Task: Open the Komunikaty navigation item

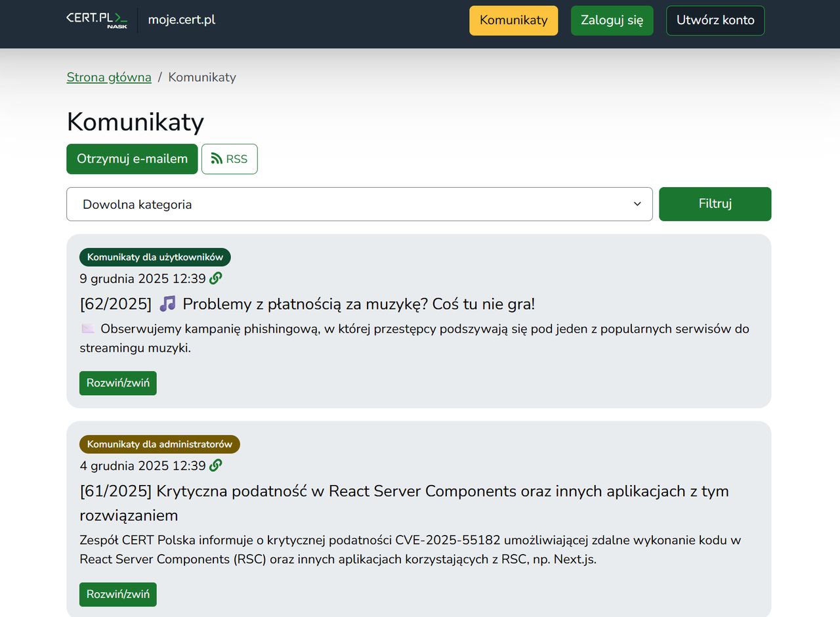Action: click(513, 20)
